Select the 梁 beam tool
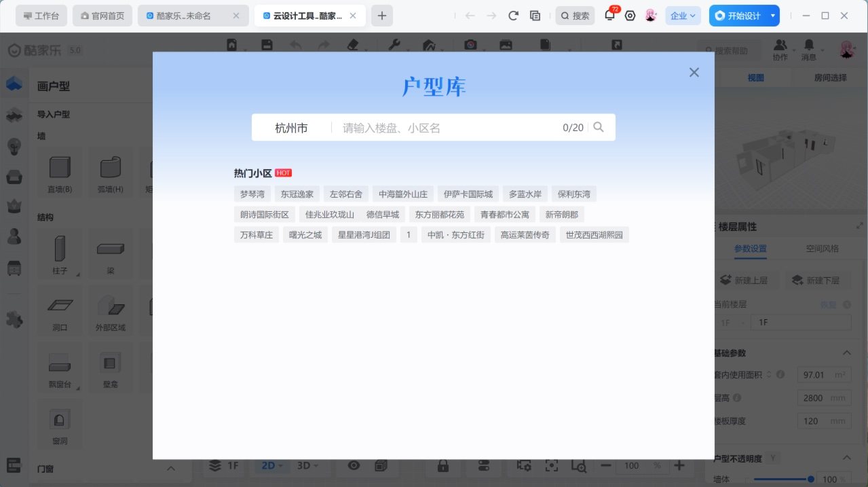Screen dimensions: 868x487 (109, 255)
